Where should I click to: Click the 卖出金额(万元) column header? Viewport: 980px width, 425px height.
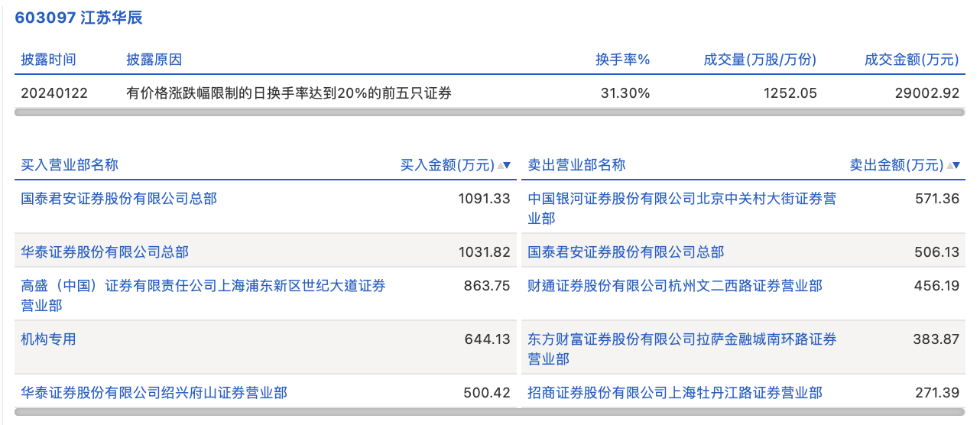pyautogui.click(x=896, y=165)
